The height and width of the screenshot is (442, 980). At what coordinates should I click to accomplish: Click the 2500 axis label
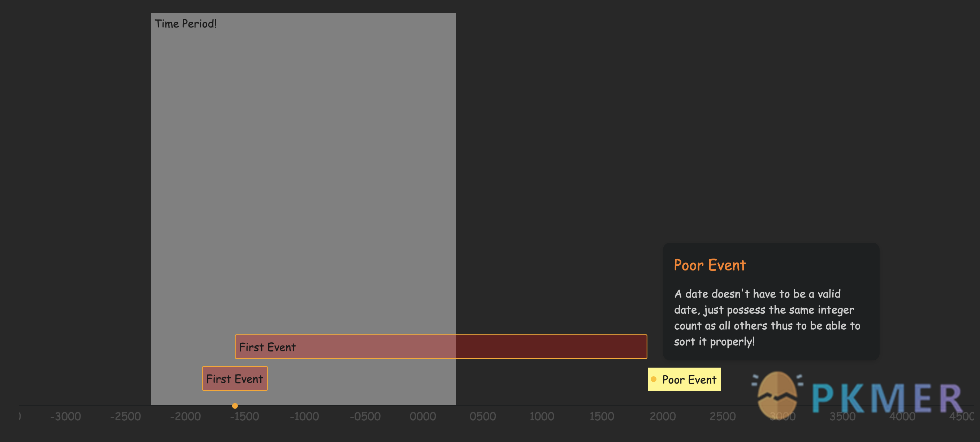[722, 416]
